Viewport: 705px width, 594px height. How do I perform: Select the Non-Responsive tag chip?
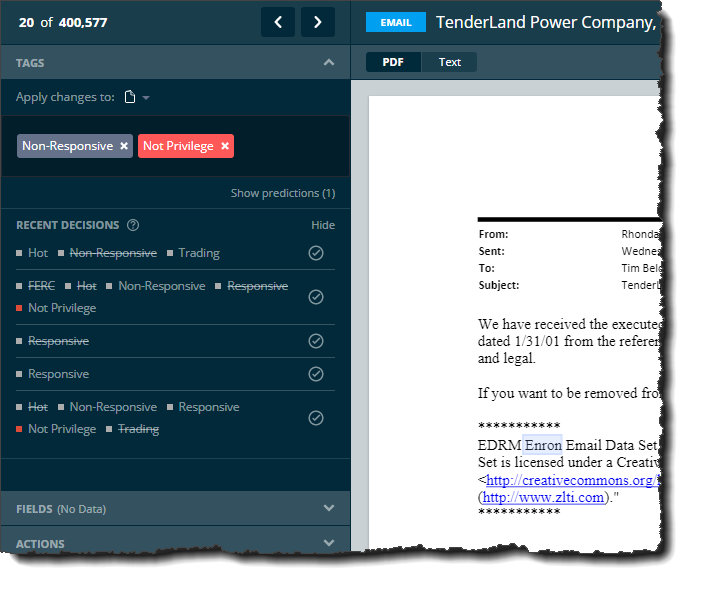point(75,146)
